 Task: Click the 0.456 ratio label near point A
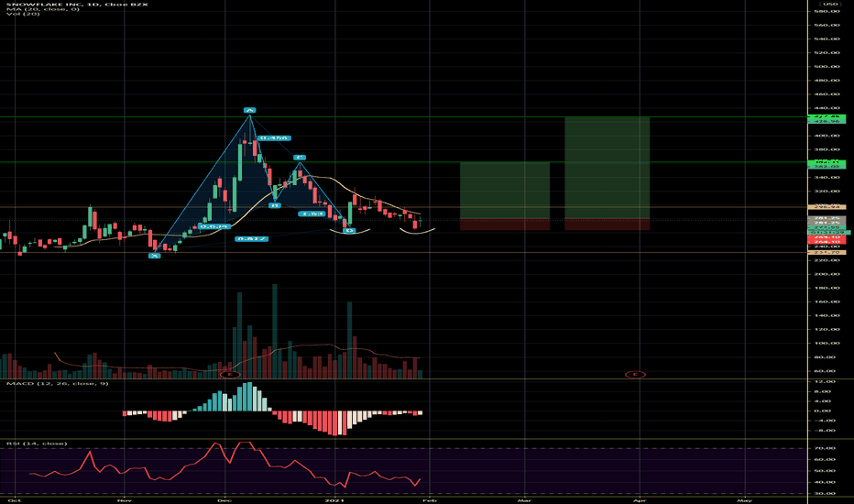(274, 138)
